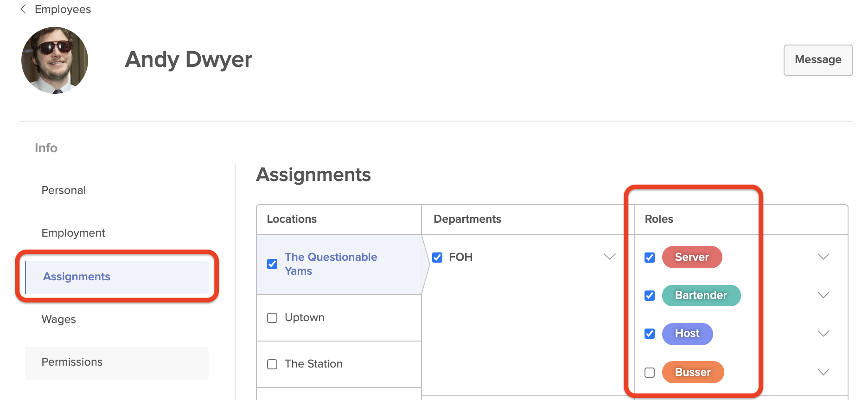Expand the Server role chevron
868x400 pixels.
click(x=823, y=257)
